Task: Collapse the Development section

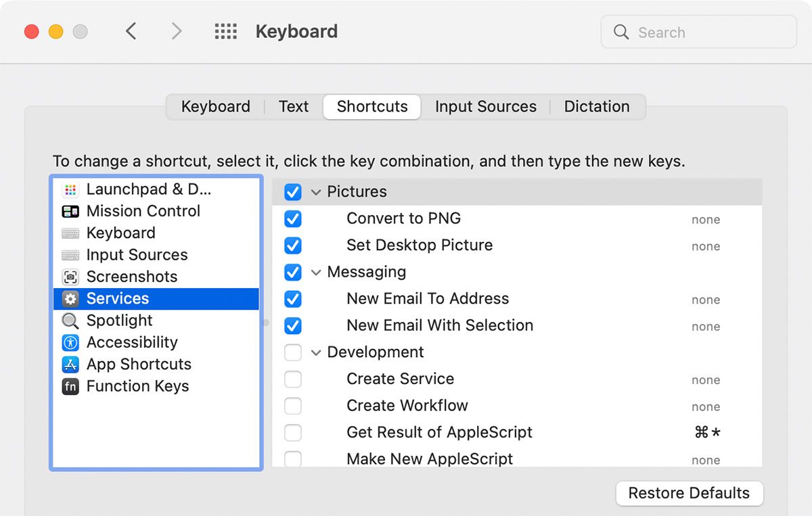Action: click(316, 352)
